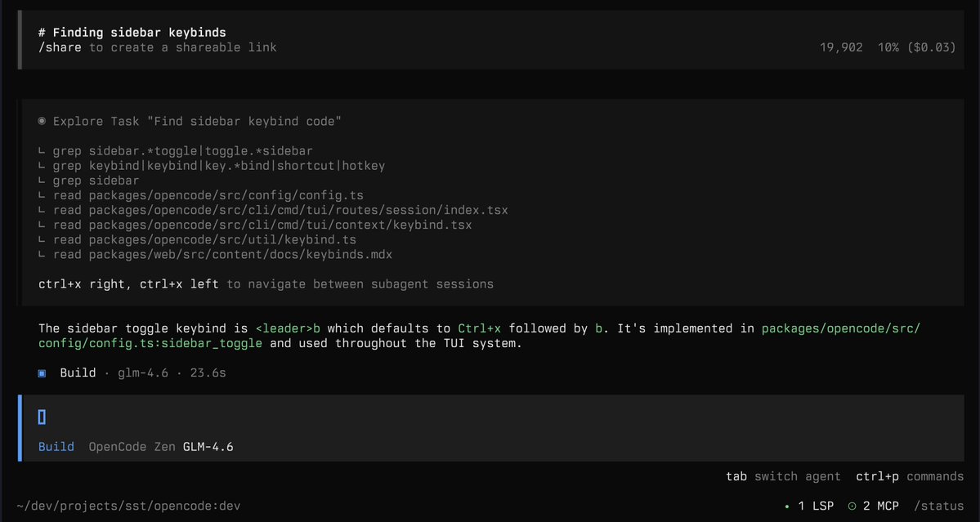Click the token count 19,902
This screenshot has height=522, width=980.
tap(841, 47)
